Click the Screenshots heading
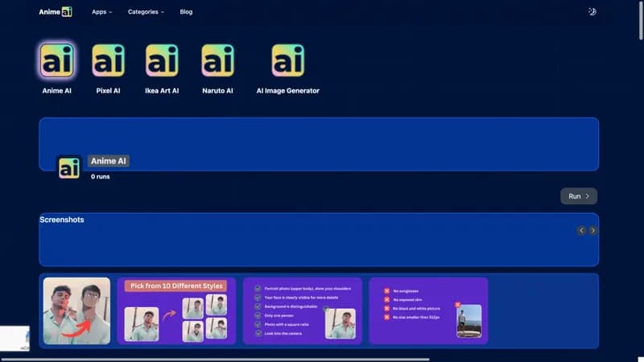 point(62,220)
